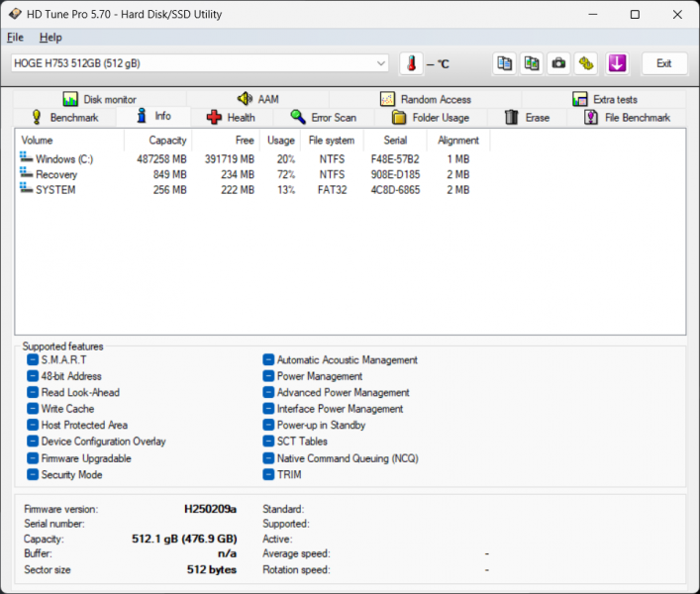The image size is (700, 594).
Task: Open the options gear icon in toolbar
Action: [x=586, y=63]
